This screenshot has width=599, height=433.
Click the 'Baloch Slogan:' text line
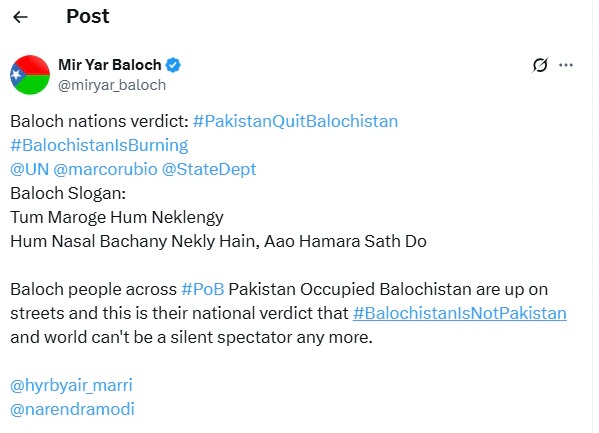pyautogui.click(x=68, y=193)
